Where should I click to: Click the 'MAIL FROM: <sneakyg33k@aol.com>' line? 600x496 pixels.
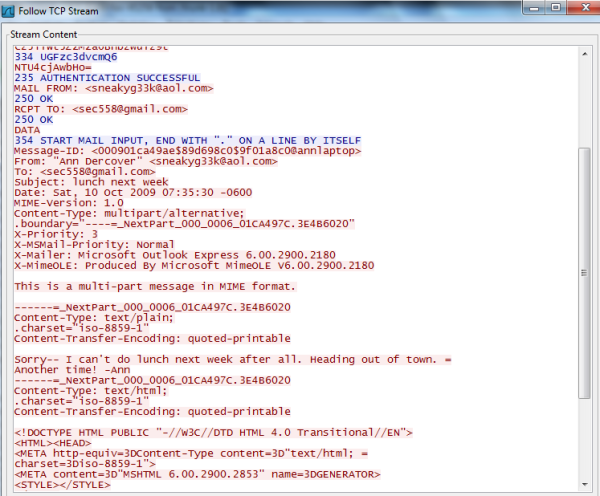pyautogui.click(x=114, y=88)
